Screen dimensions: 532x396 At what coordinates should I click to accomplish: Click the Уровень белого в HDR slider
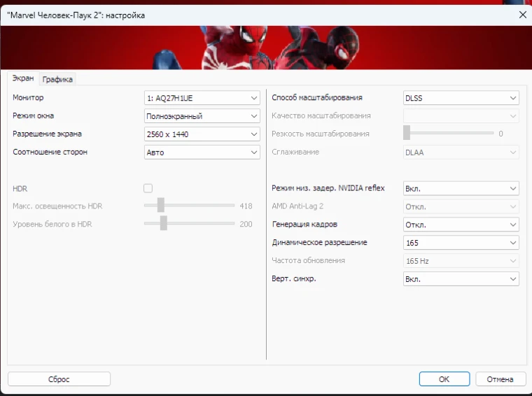(189, 223)
